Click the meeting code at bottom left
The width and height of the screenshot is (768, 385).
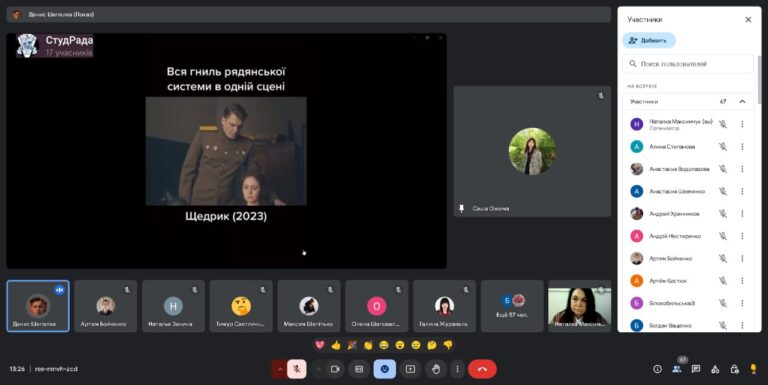pos(56,369)
